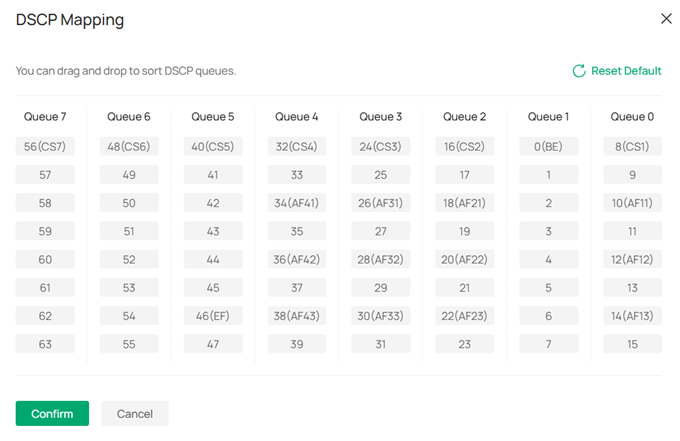Select the 22(AF23) chip in Queue 2
Screen dimensions: 680x441
coord(465,316)
